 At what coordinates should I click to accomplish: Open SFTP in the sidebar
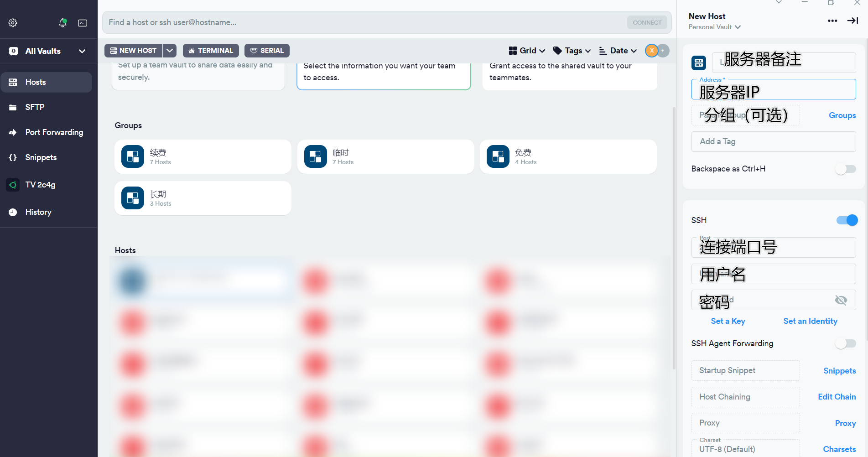35,107
